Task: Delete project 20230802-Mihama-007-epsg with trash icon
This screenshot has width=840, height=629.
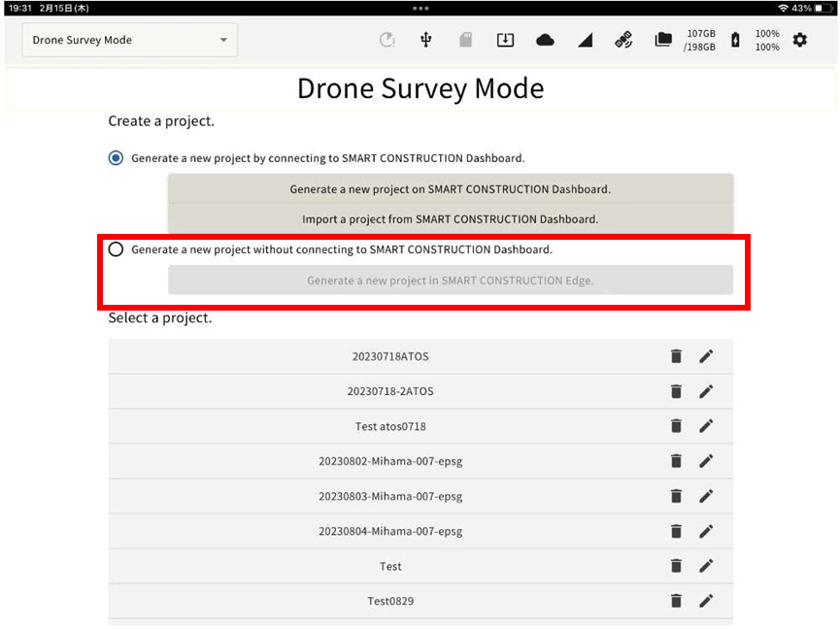Action: 676,461
